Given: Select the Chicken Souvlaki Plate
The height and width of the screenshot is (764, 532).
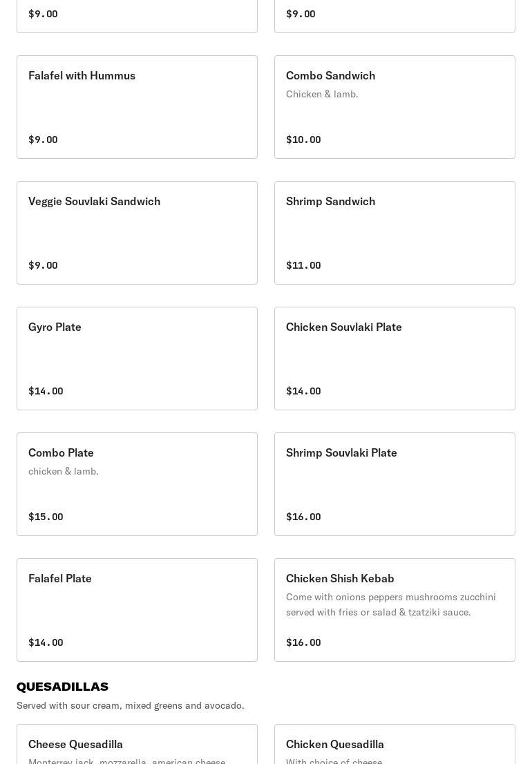Looking at the screenshot, I should click(395, 359).
